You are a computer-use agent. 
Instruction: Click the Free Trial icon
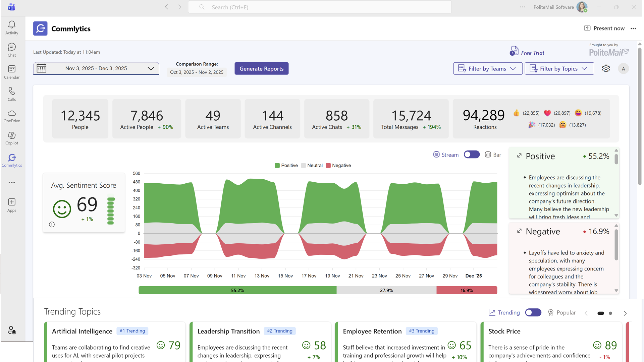click(514, 51)
